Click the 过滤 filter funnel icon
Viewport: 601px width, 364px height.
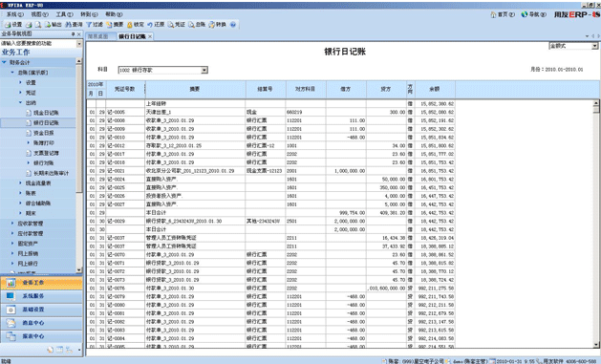click(89, 25)
